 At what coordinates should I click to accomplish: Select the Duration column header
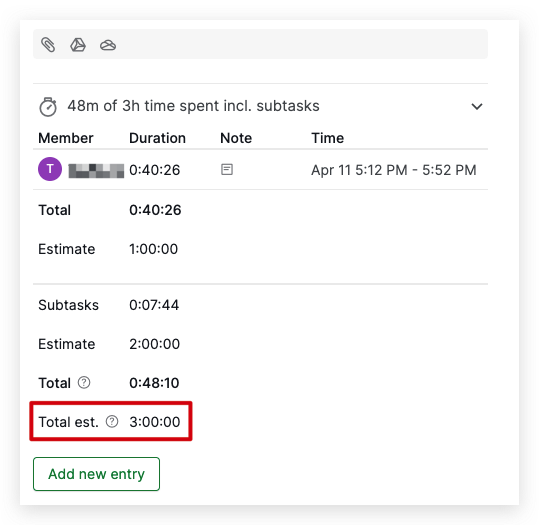[x=157, y=138]
